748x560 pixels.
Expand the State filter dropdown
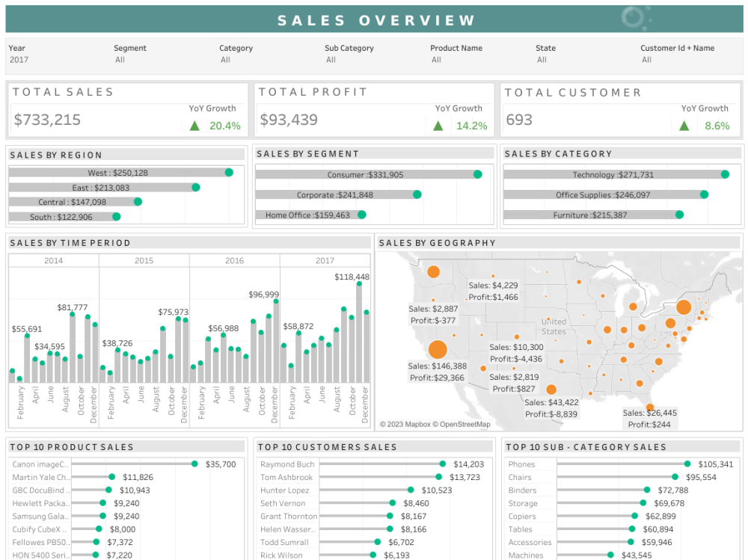pos(542,60)
